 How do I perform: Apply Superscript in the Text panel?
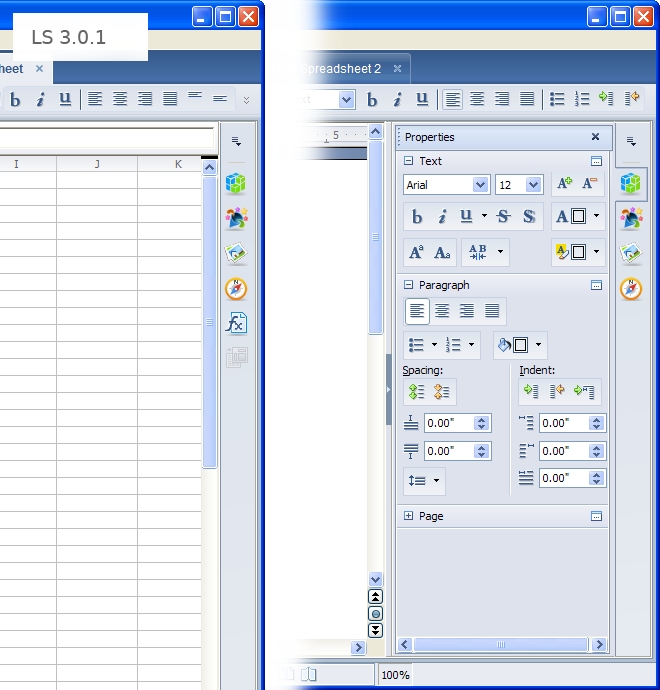click(416, 252)
